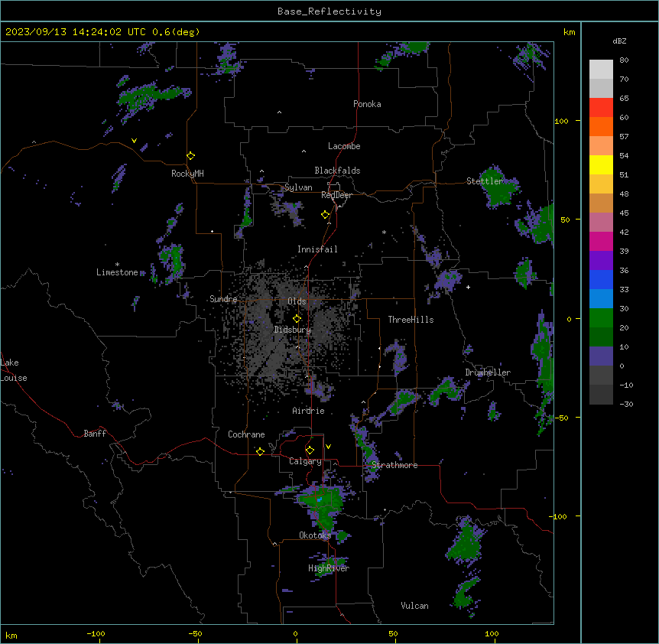Click the Sundre label
The image size is (659, 644).
click(x=223, y=299)
